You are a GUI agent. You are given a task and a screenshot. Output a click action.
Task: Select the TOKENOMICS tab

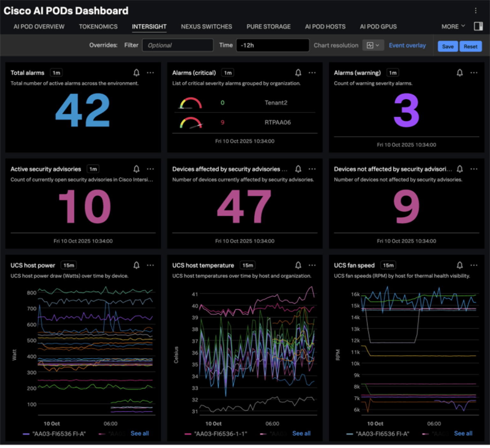click(x=98, y=26)
